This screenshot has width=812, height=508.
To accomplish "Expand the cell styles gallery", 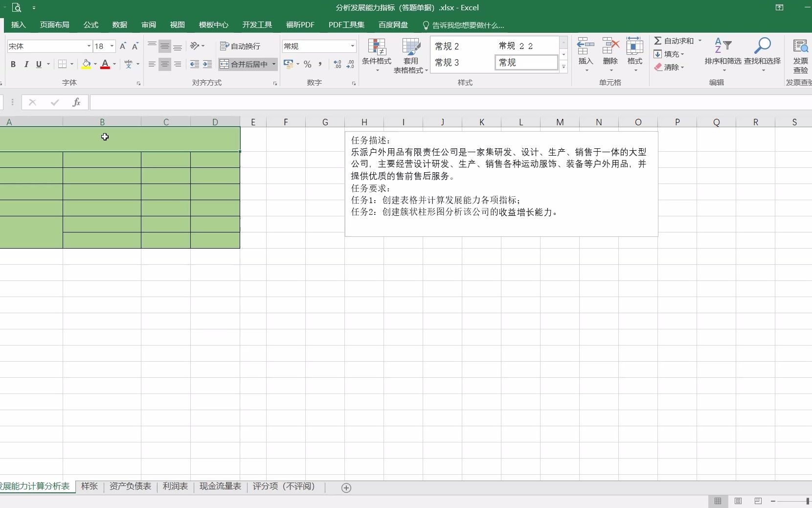I will tap(564, 67).
